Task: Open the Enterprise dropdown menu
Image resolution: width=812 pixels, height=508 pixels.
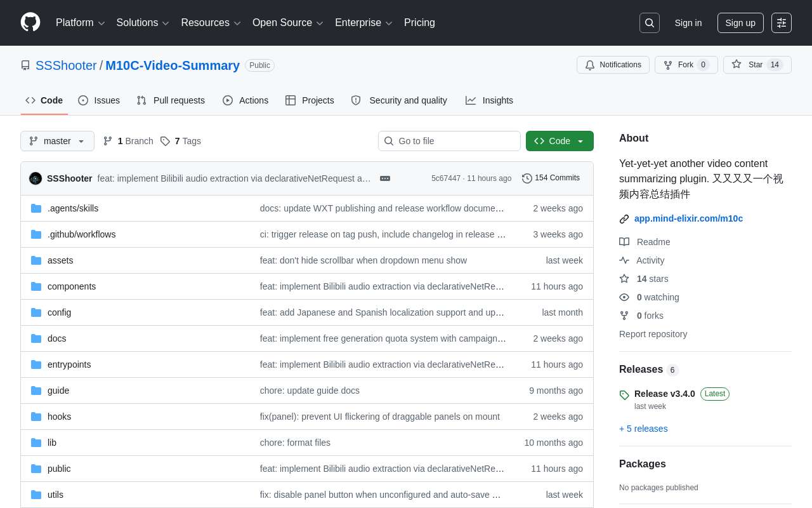Action: coord(363,23)
